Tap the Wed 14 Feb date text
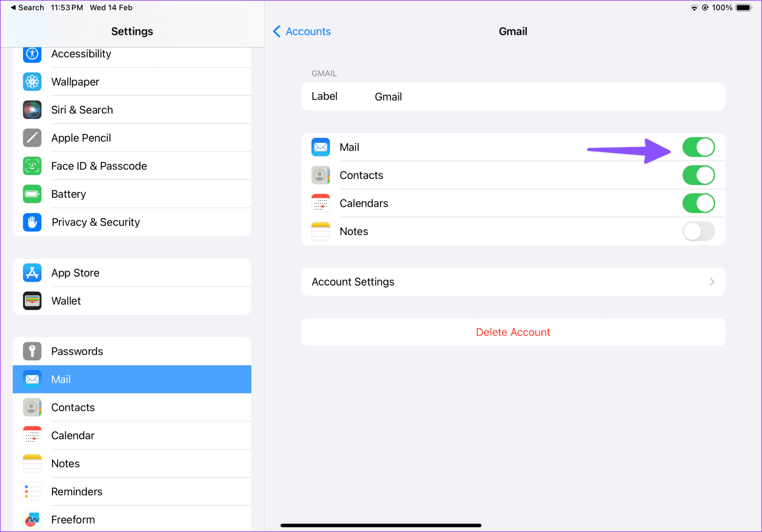This screenshot has width=762, height=532. (x=111, y=8)
